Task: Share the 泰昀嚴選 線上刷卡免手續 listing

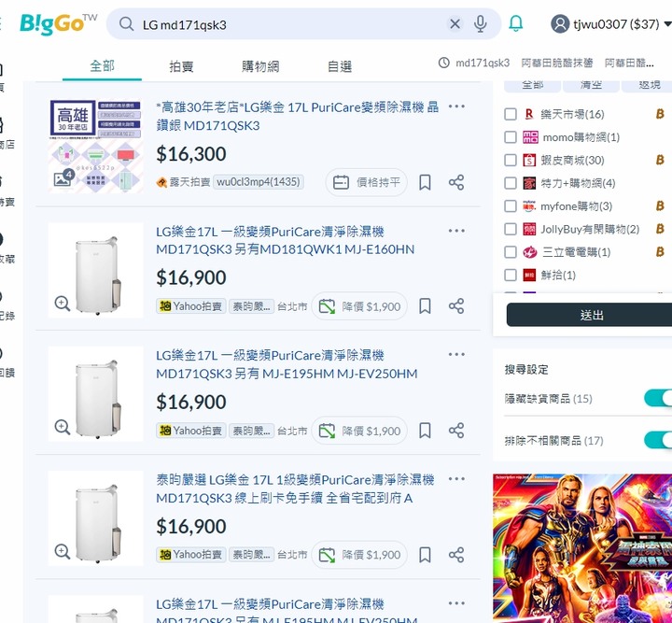Action: (x=456, y=555)
